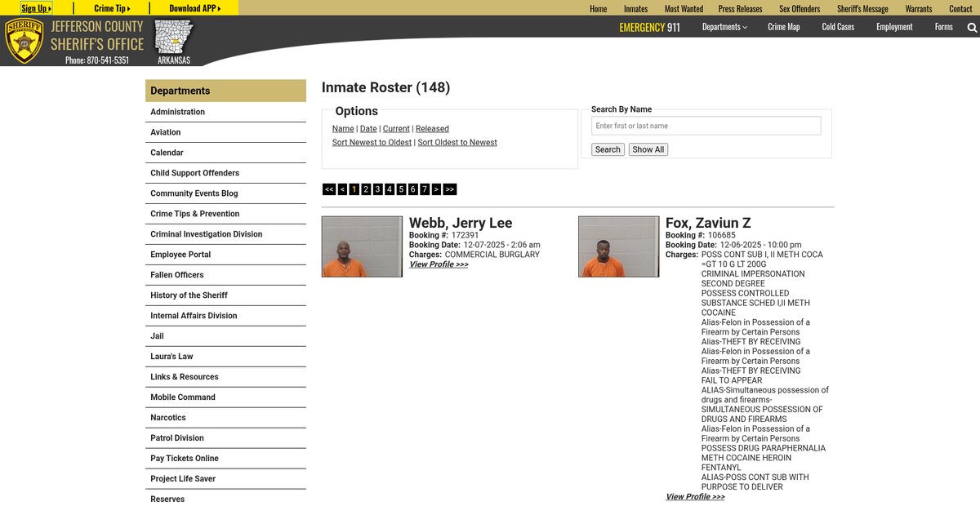Go to first page with << button
Viewport: 980px width, 506px height.
pyautogui.click(x=329, y=189)
